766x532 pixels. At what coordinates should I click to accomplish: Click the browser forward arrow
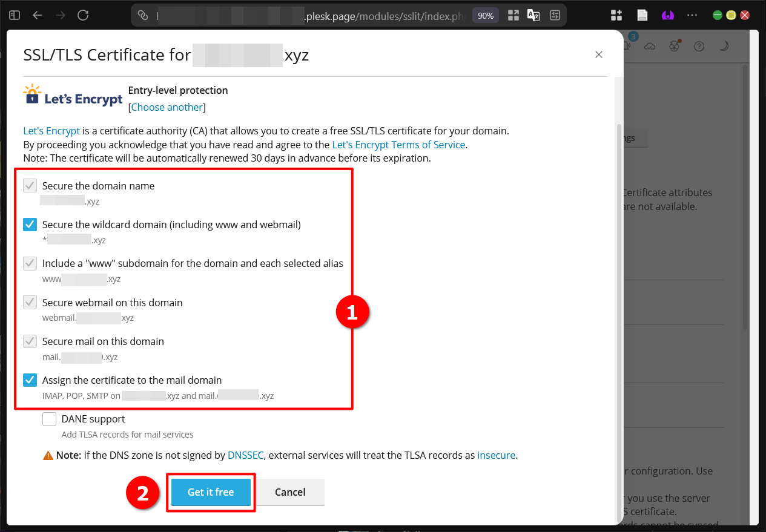pos(60,15)
